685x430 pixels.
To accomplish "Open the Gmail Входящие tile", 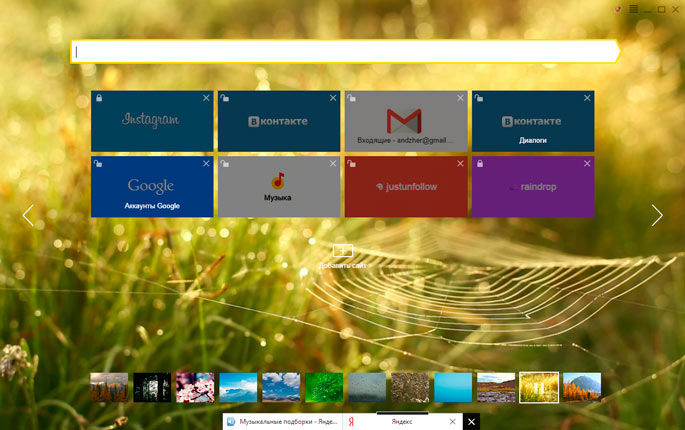I will coord(406,121).
